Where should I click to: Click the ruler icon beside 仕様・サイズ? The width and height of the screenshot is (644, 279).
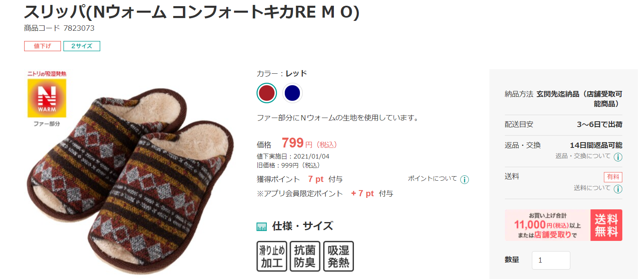[x=261, y=227]
